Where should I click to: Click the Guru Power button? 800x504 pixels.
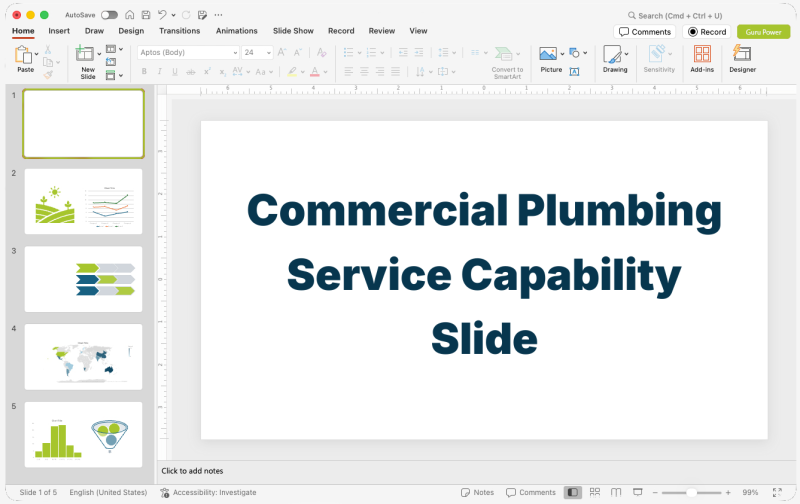(763, 32)
